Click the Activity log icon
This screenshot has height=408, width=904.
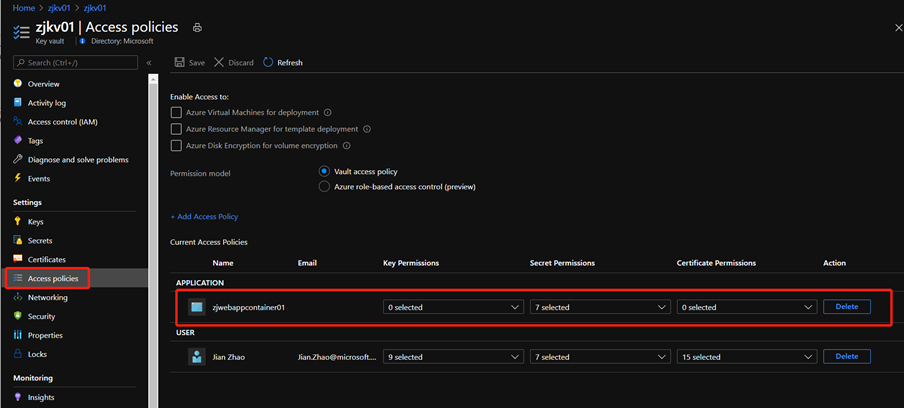pos(17,103)
